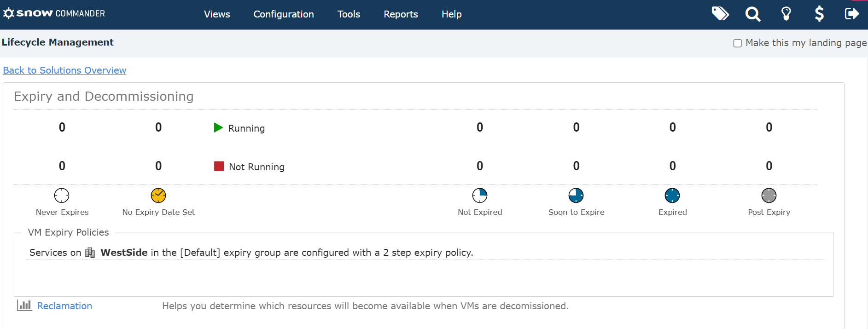
Task: Click the lightbulb icon in header
Action: [786, 14]
